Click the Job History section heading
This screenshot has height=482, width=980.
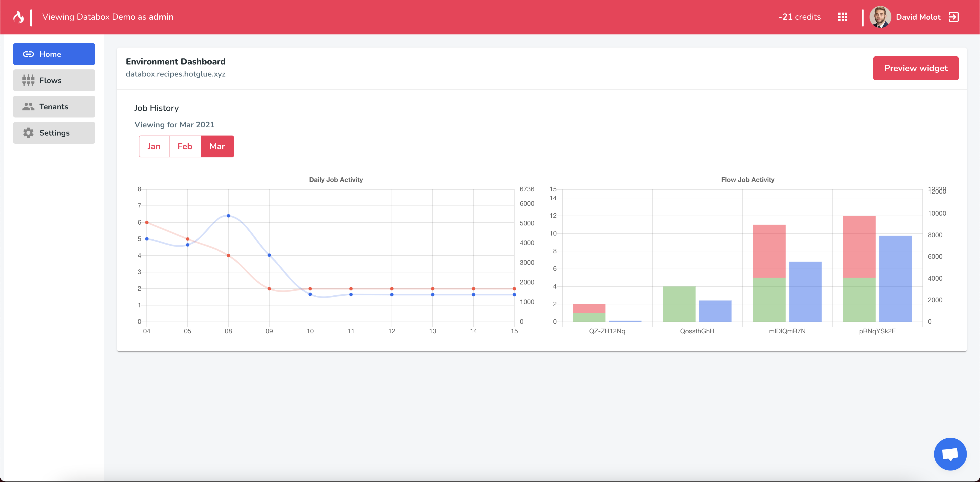[156, 108]
